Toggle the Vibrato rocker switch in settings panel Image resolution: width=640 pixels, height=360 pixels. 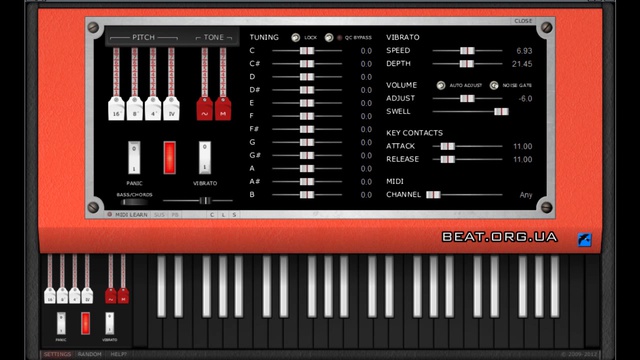click(x=205, y=158)
